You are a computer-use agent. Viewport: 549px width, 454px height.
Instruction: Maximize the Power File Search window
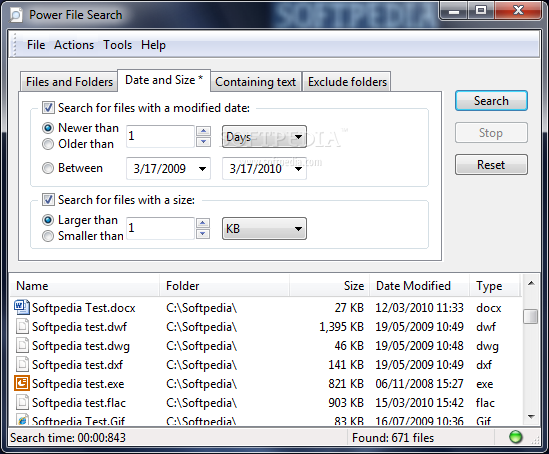click(481, 11)
